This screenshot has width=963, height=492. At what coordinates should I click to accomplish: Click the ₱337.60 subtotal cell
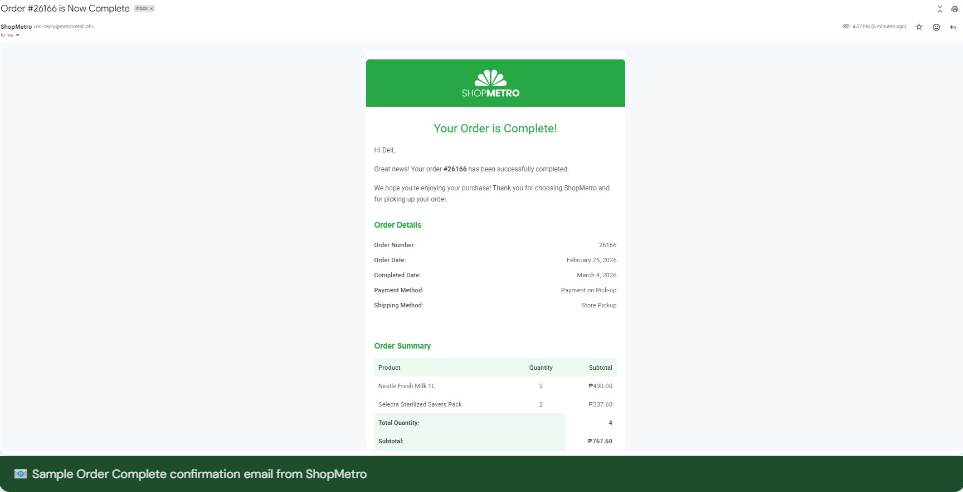[600, 404]
